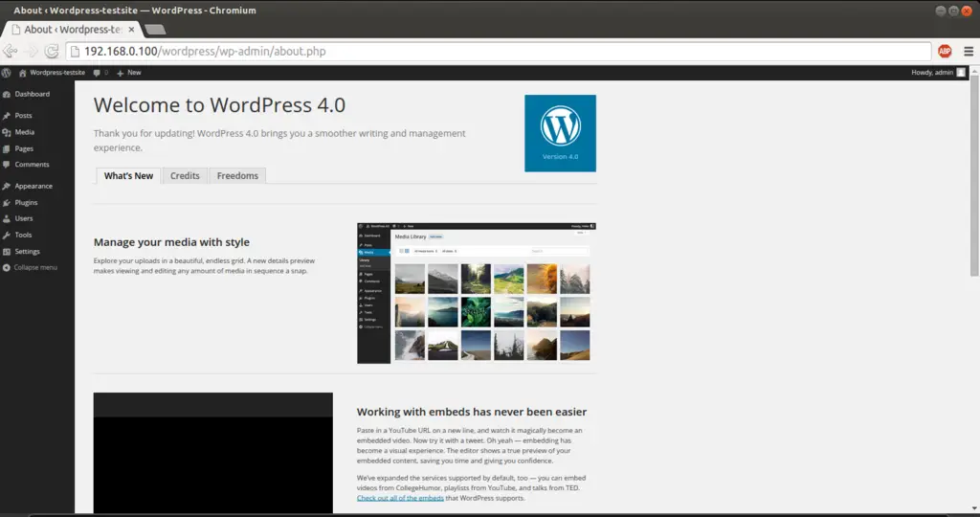The image size is (980, 517).
Task: Click the Settings icon in sidebar
Action: click(7, 251)
